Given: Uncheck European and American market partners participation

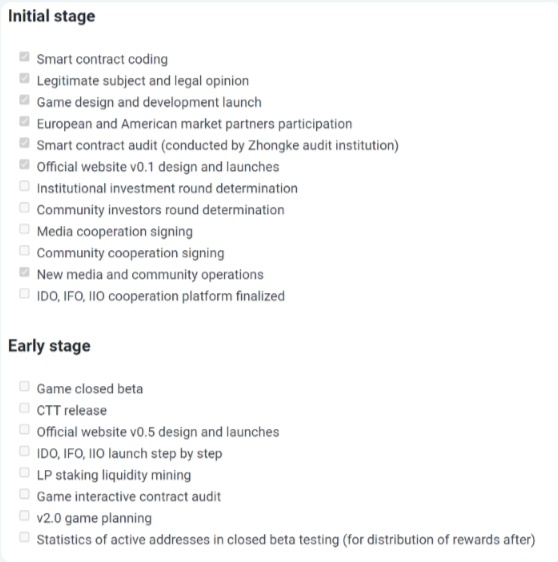Looking at the screenshot, I should click(24, 121).
